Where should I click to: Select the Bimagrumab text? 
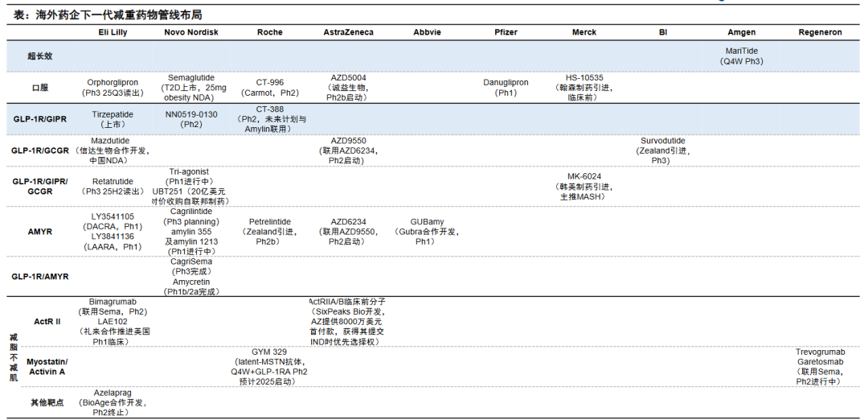tap(113, 302)
